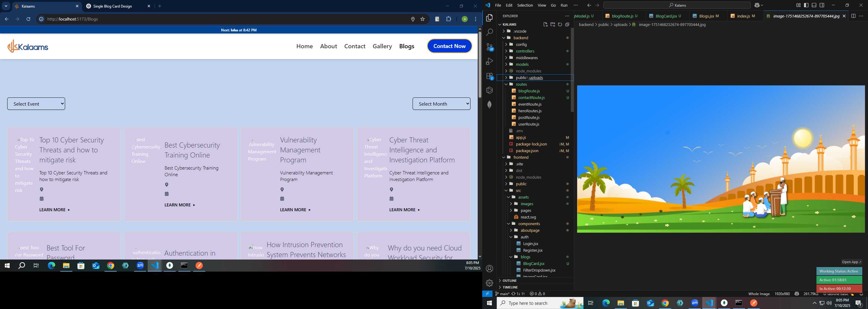Open the Chrome three-dot menu

click(476, 19)
